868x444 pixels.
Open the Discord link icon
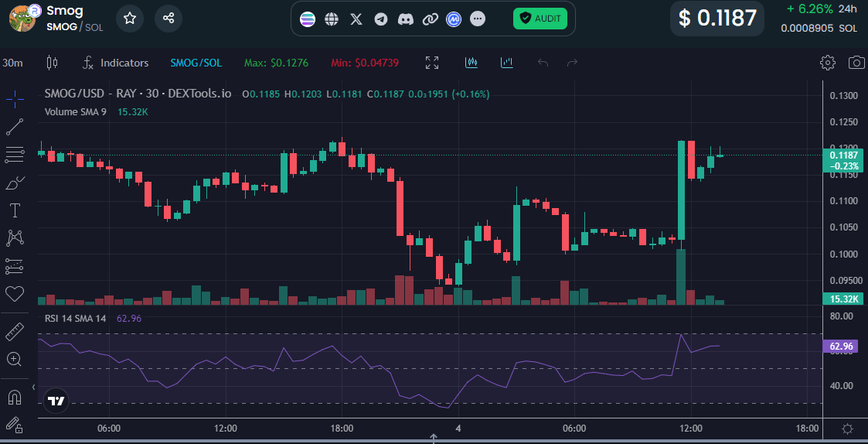(x=406, y=19)
